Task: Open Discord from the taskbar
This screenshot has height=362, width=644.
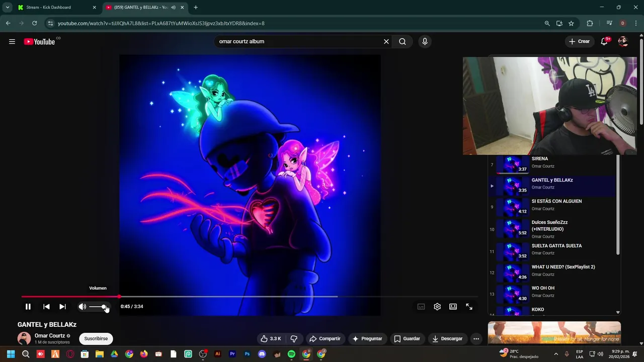Action: tap(262, 354)
